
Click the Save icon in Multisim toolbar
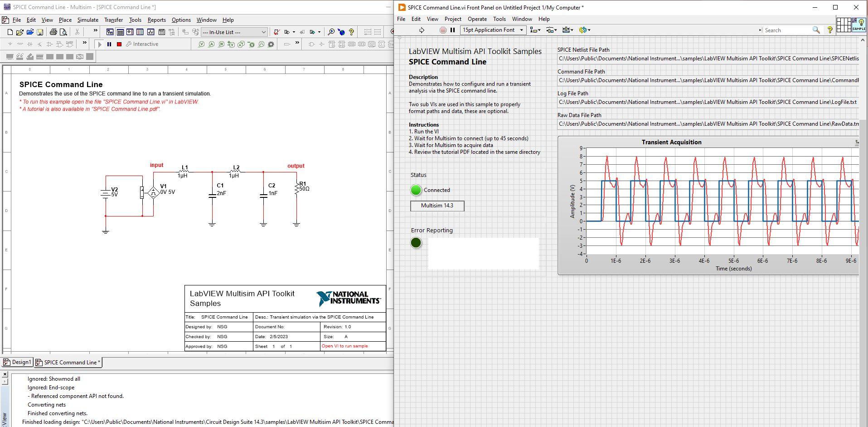coord(40,32)
